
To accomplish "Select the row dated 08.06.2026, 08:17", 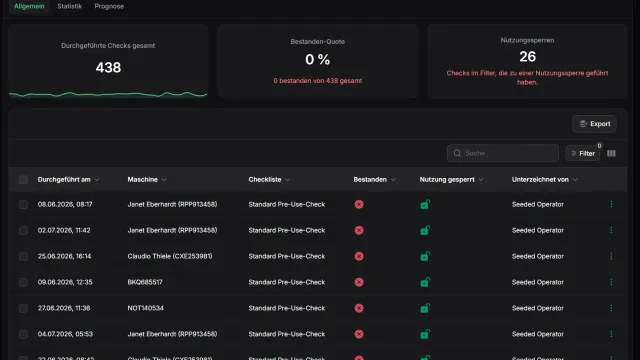I will coord(23,204).
